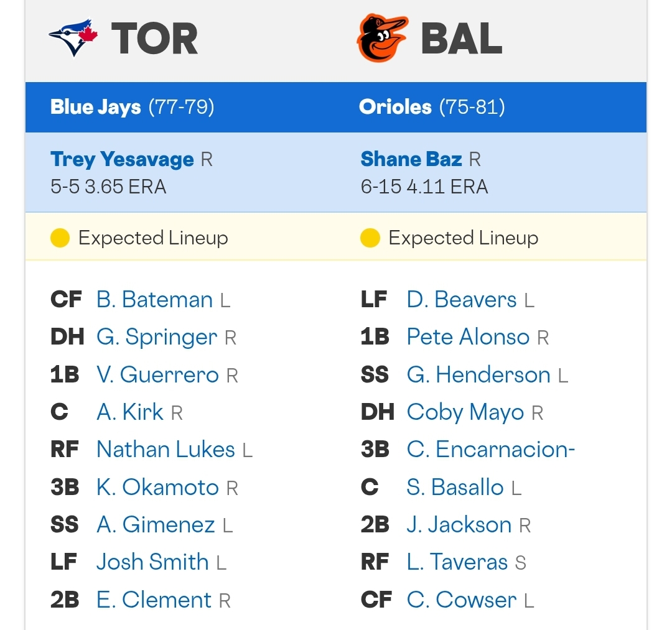
Task: Select B. Bateman in Toronto lineup
Action: pyautogui.click(x=154, y=299)
